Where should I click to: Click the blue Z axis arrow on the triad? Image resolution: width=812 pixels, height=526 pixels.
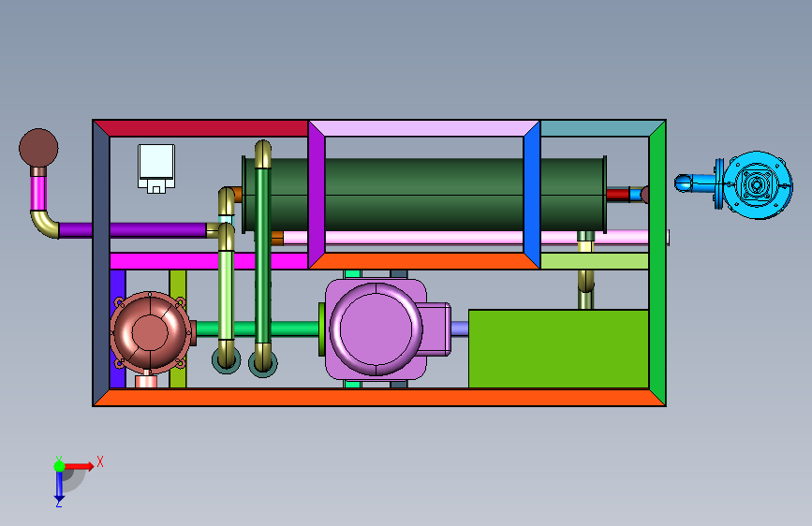[x=58, y=486]
